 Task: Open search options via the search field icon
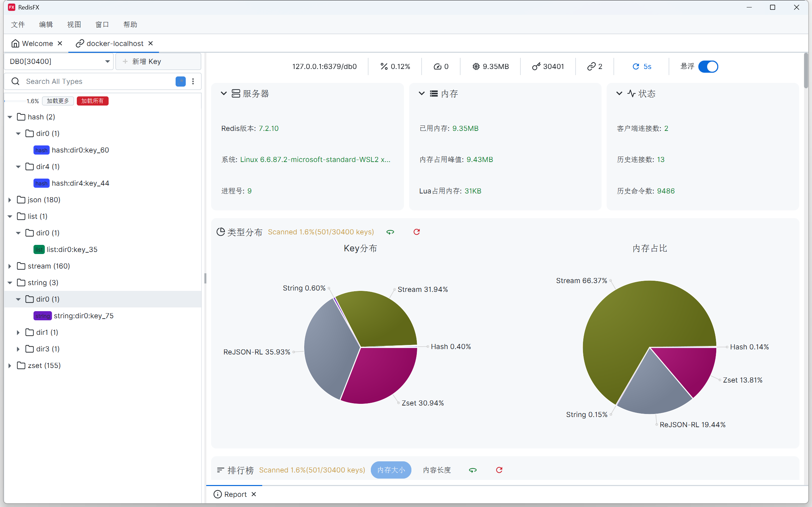pyautogui.click(x=181, y=82)
